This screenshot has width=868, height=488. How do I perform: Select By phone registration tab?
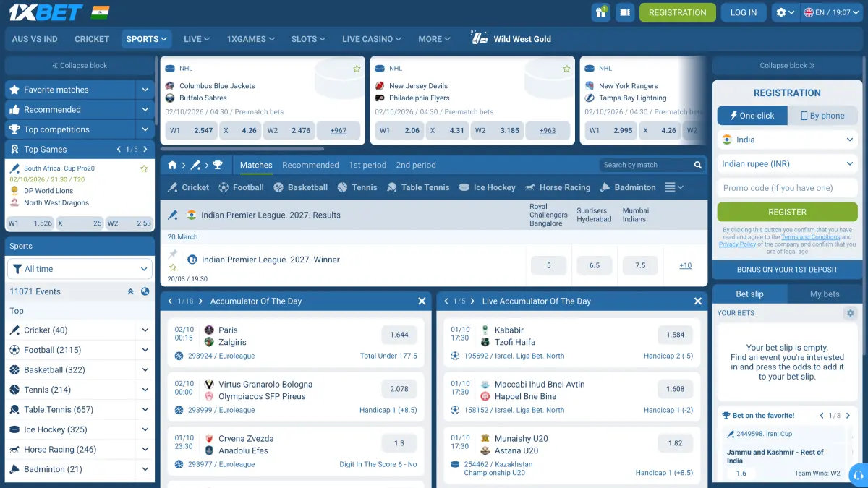(x=822, y=116)
